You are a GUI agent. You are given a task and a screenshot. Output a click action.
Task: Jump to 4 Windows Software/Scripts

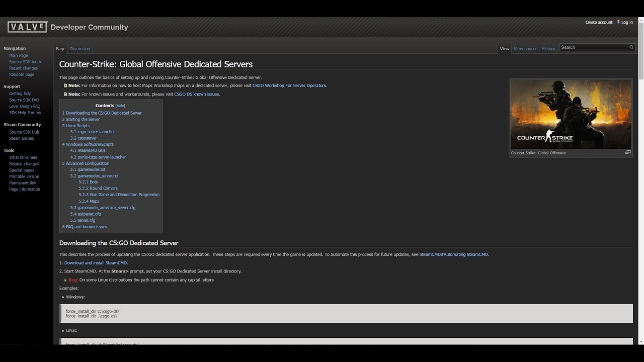(88, 144)
